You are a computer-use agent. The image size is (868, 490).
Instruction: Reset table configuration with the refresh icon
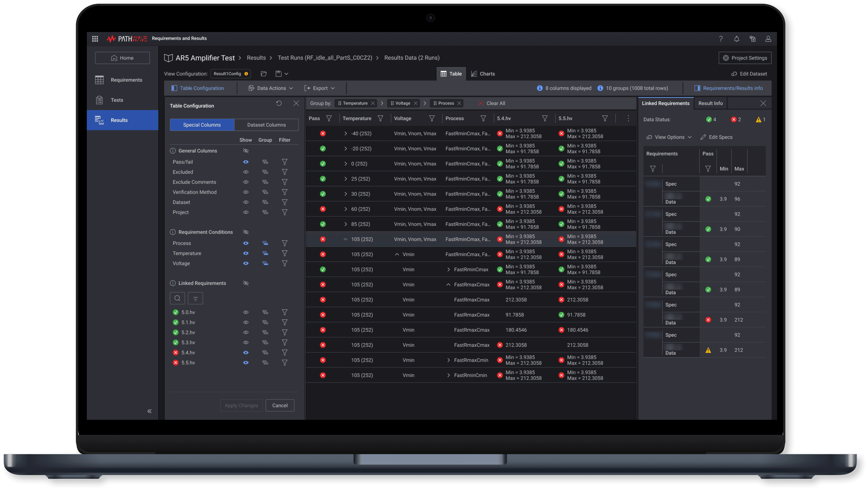(x=279, y=104)
